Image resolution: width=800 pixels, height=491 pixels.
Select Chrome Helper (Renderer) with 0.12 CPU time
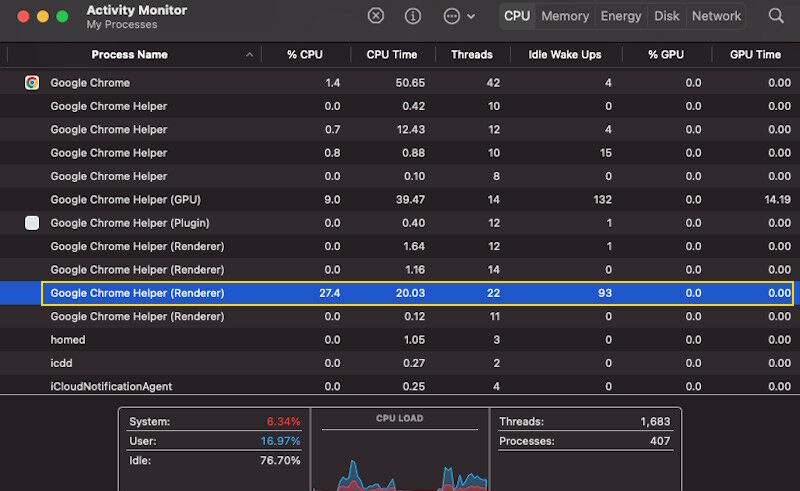400,316
